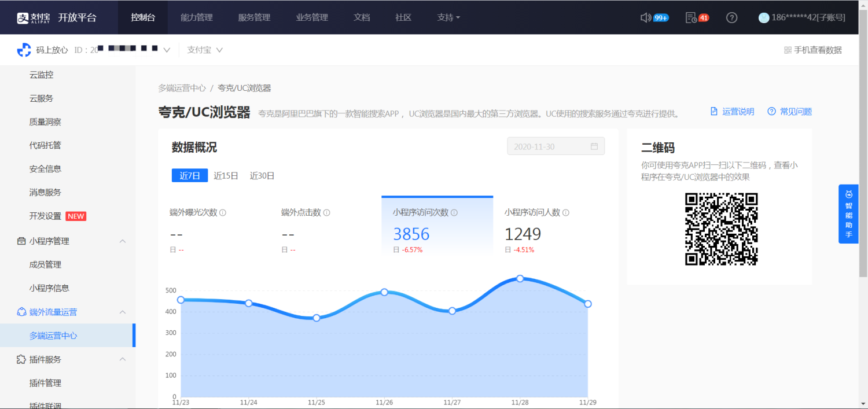Image resolution: width=868 pixels, height=409 pixels.
Task: Click the QR icon beside 手机查看数据
Action: [788, 50]
